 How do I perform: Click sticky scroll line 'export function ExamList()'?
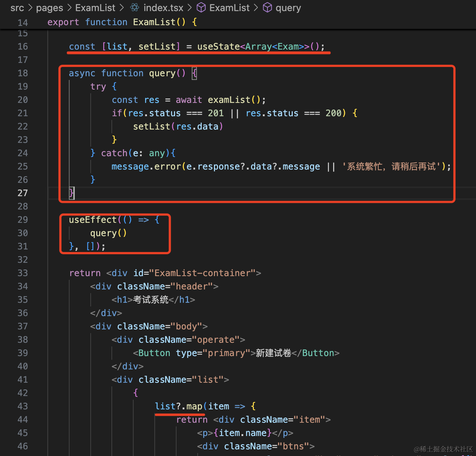[x=122, y=22]
